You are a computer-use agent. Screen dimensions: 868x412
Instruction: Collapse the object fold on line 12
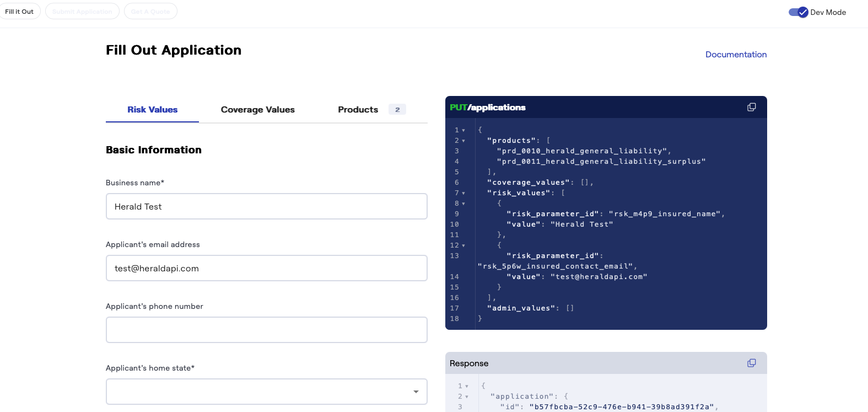(463, 245)
